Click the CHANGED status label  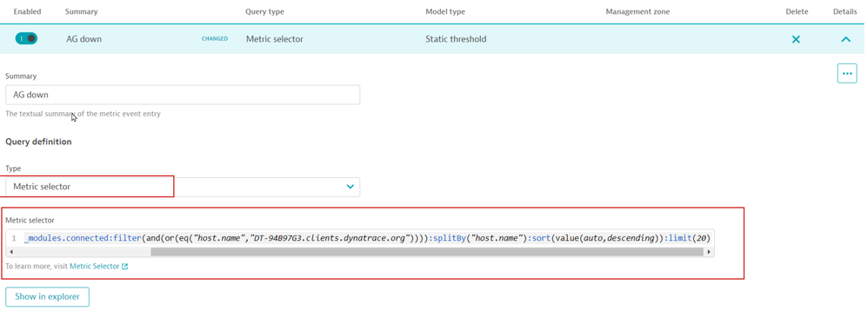tap(215, 39)
